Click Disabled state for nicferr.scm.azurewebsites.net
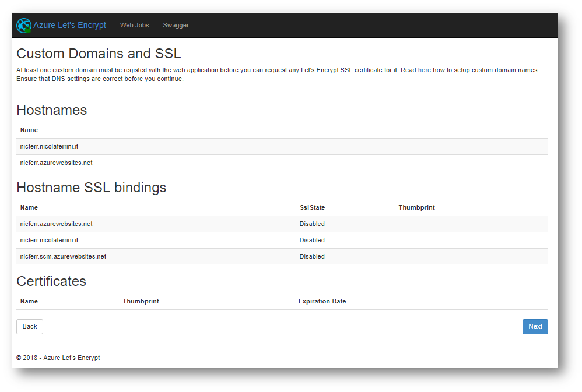 click(x=312, y=257)
